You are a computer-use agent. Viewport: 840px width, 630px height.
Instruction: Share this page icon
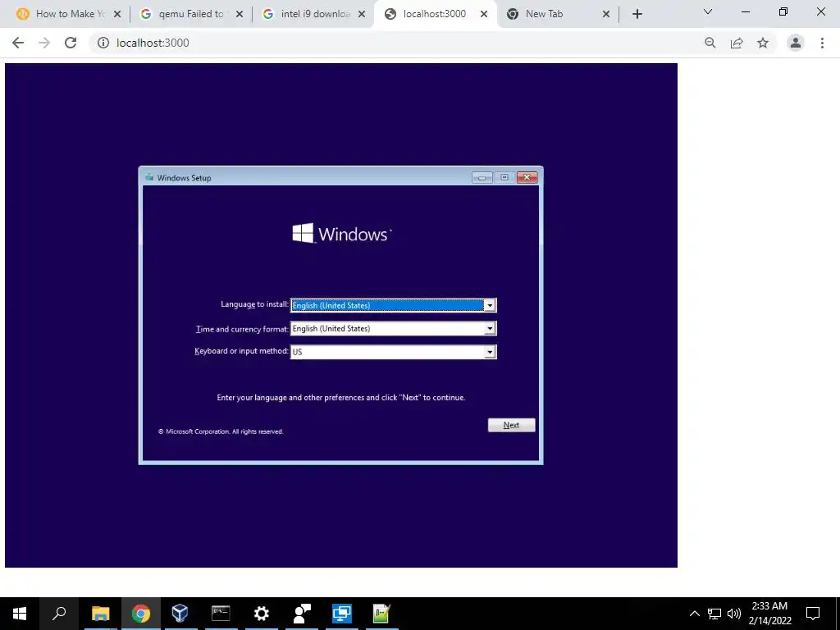(x=737, y=43)
